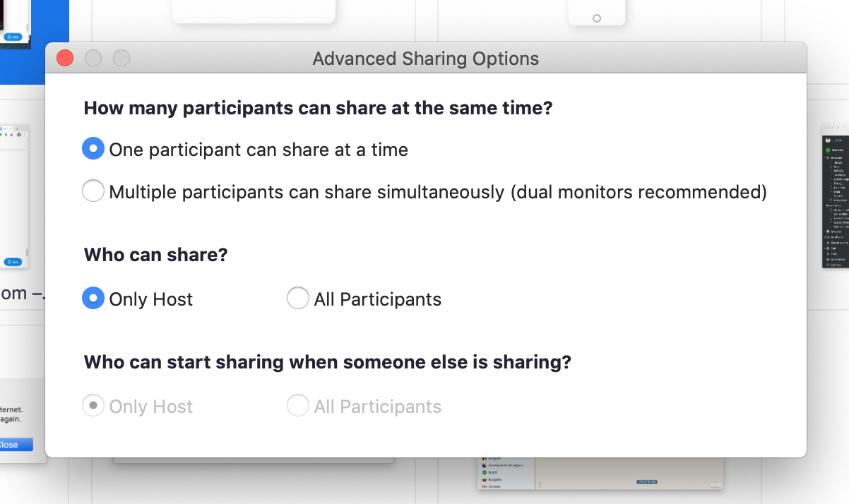Click the small blue Help button in the top-left thumbnail
Screen dimensions: 849x504
coord(13,37)
